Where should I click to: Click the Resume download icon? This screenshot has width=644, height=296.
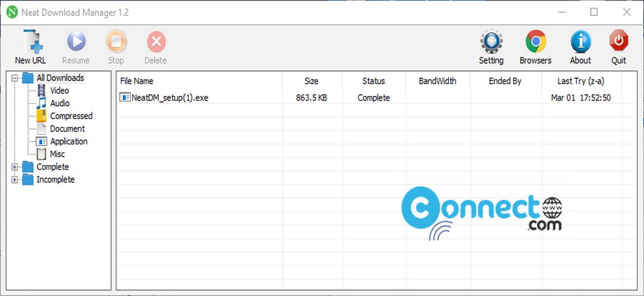pyautogui.click(x=76, y=41)
